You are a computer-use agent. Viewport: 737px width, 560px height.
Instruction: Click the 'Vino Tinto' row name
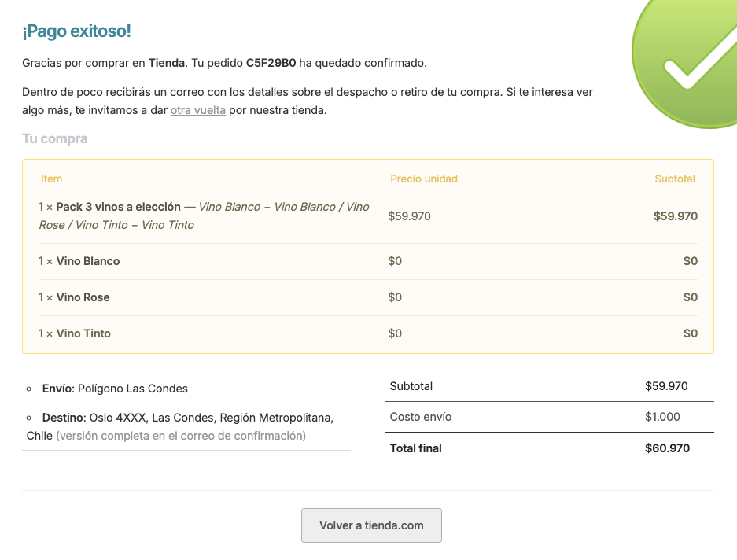(x=83, y=333)
